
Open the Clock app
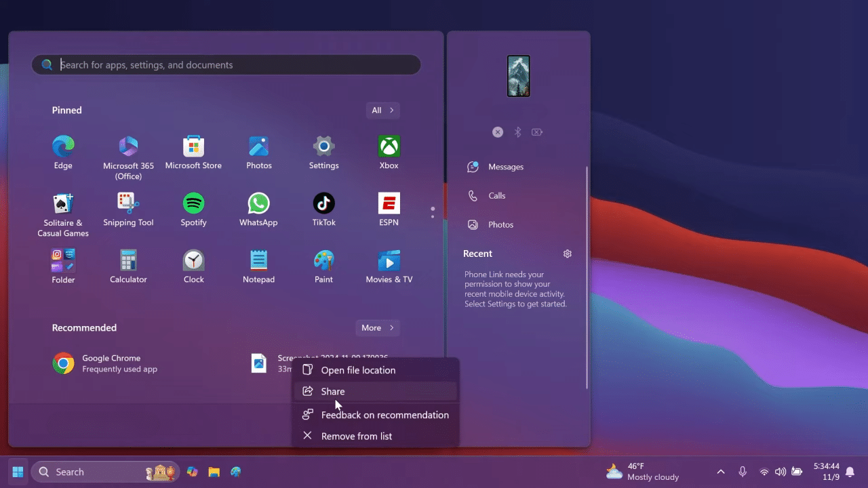tap(193, 266)
